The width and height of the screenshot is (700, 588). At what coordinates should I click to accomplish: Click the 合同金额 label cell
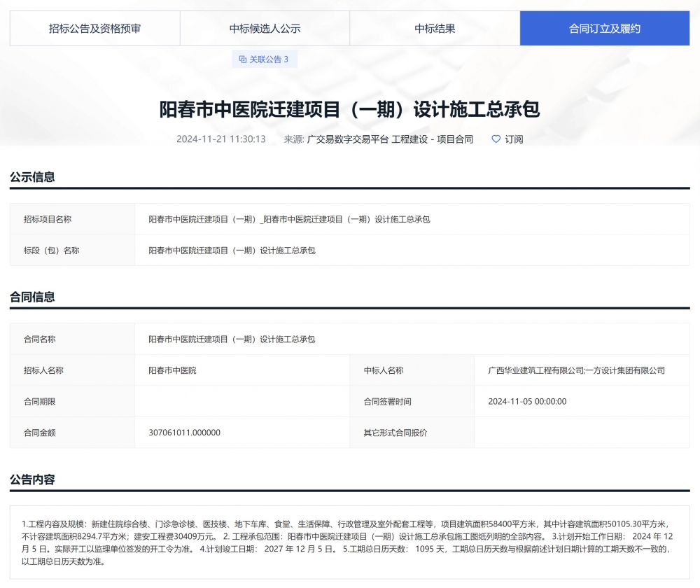point(72,433)
